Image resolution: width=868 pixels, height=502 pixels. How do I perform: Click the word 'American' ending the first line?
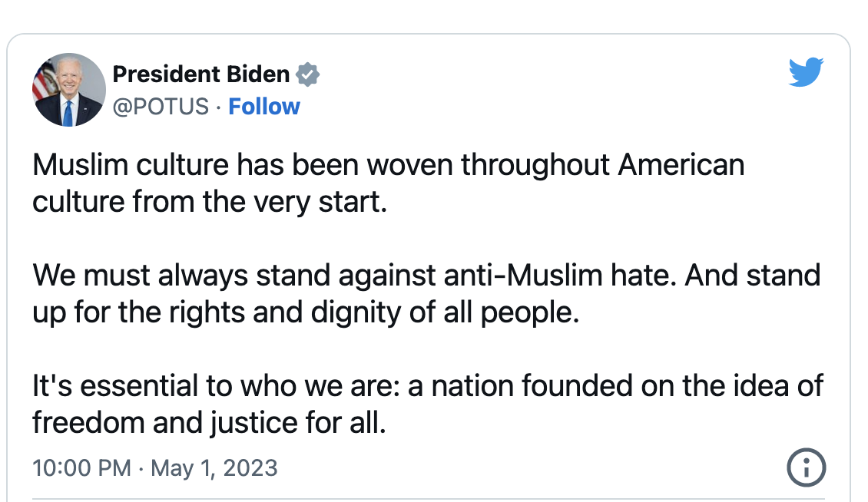(x=681, y=165)
